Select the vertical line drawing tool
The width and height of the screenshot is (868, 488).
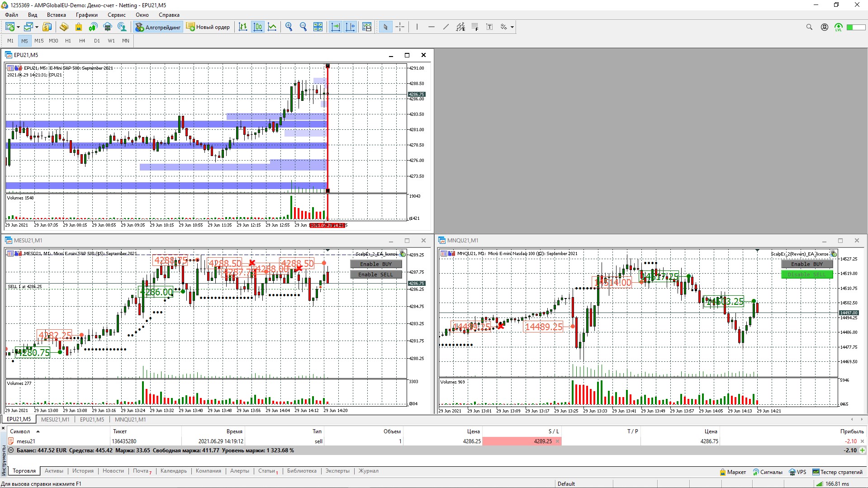tap(417, 27)
